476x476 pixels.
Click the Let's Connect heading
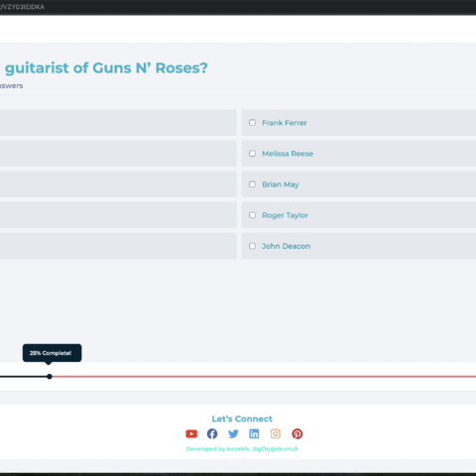pos(242,418)
